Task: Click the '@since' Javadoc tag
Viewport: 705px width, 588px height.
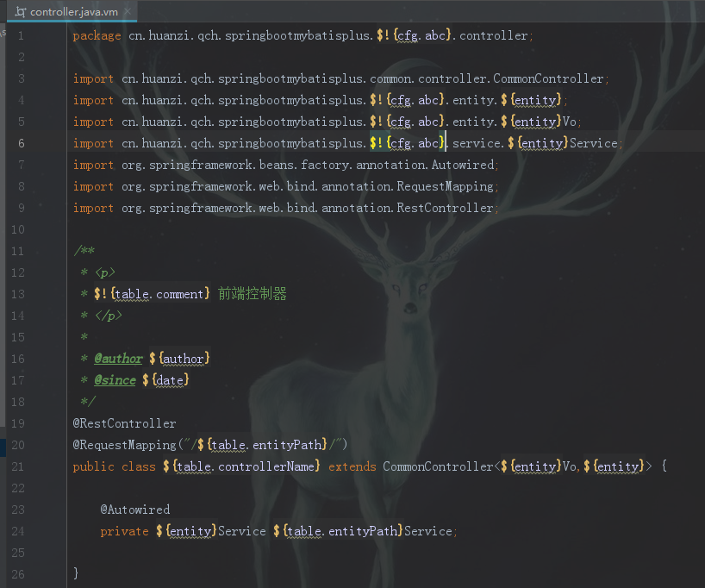Action: click(x=115, y=380)
